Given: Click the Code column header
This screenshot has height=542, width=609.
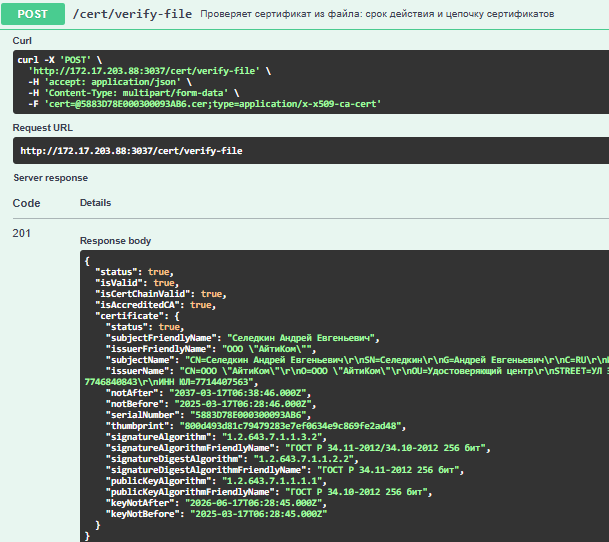Looking at the screenshot, I should pyautogui.click(x=26, y=203).
